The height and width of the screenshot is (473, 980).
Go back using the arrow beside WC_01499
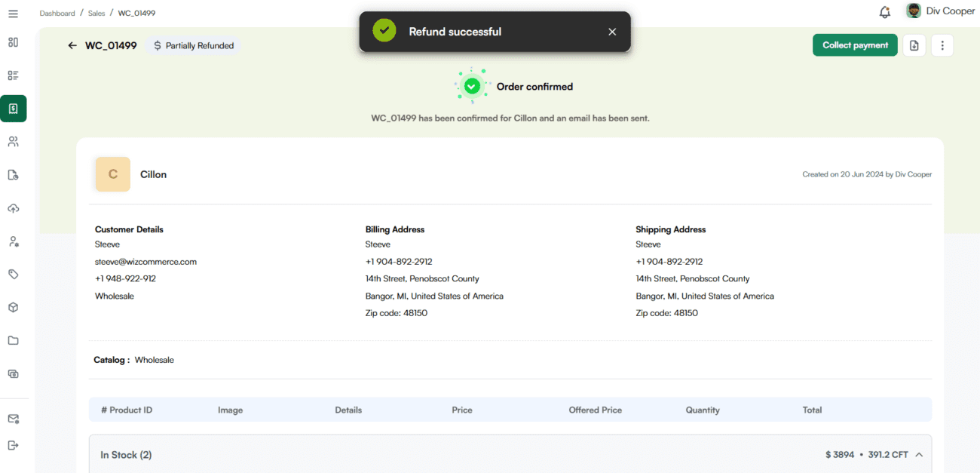point(72,45)
